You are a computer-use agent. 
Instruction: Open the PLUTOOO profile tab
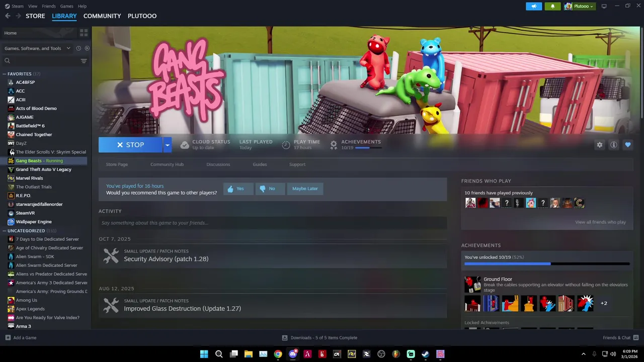[x=142, y=16]
